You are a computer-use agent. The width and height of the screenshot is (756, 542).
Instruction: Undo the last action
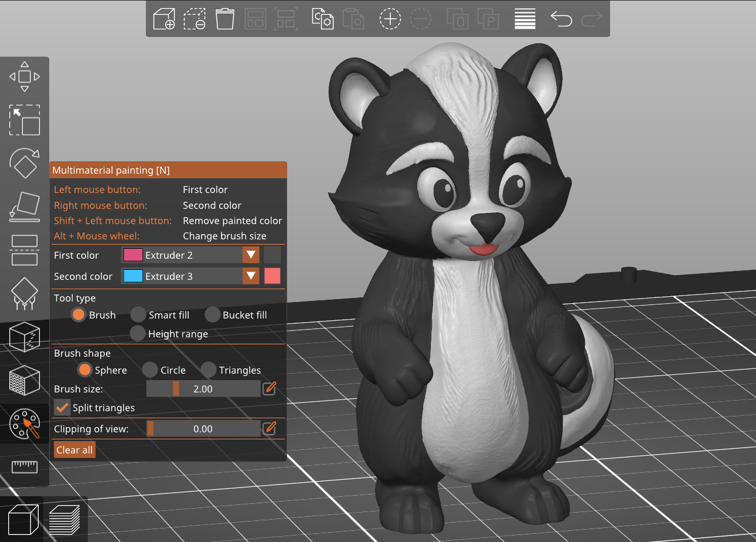pyautogui.click(x=561, y=19)
